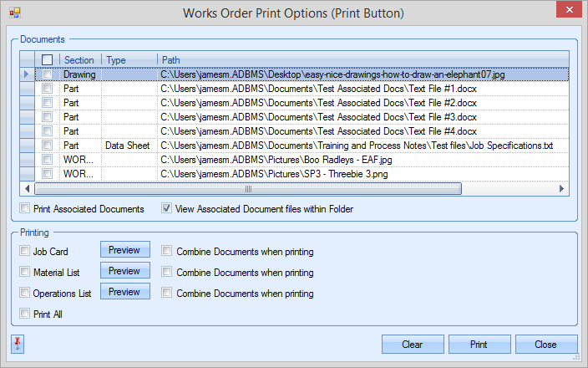Tick the Job Card checkbox

click(x=24, y=250)
